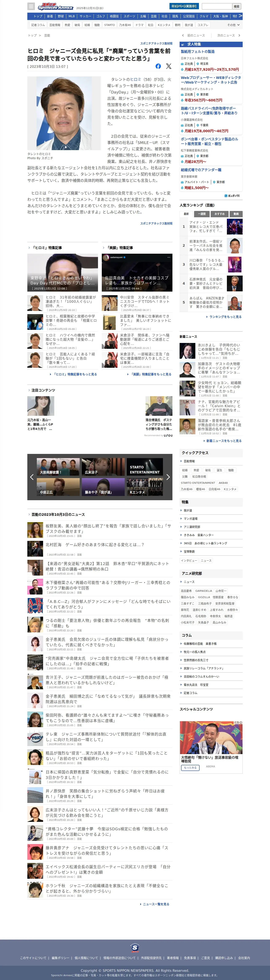270x980 pixels.
Task: Click 免責事項 in the footer
Action: coord(190,958)
